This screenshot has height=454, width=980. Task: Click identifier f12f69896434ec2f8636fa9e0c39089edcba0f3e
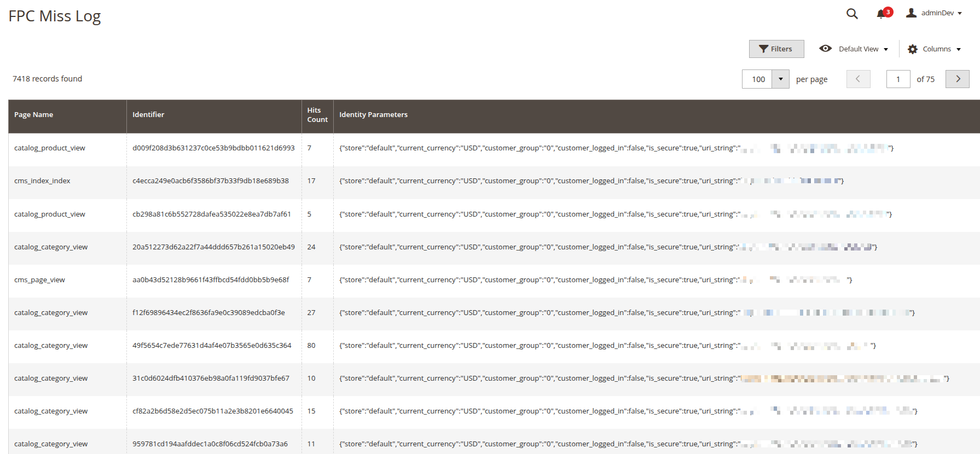[208, 313]
